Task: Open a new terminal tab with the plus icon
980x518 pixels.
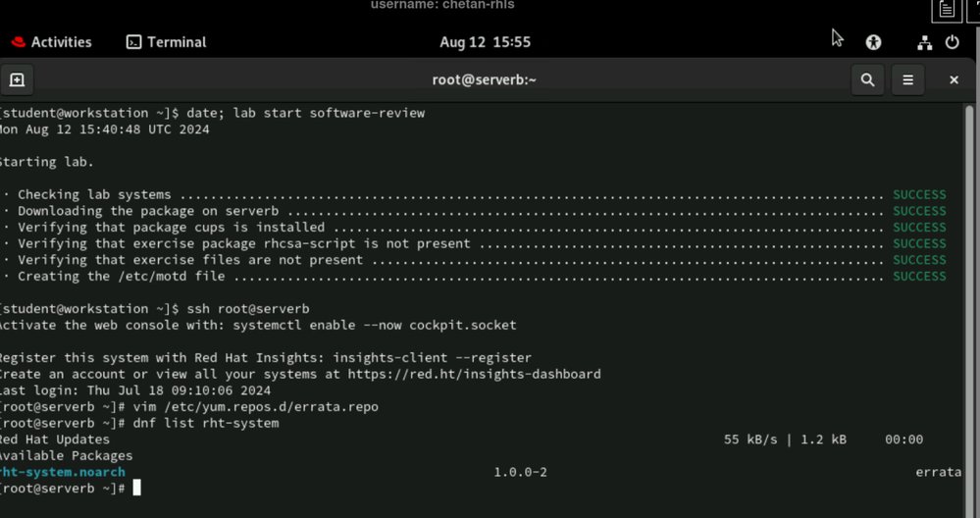Action: coord(17,79)
